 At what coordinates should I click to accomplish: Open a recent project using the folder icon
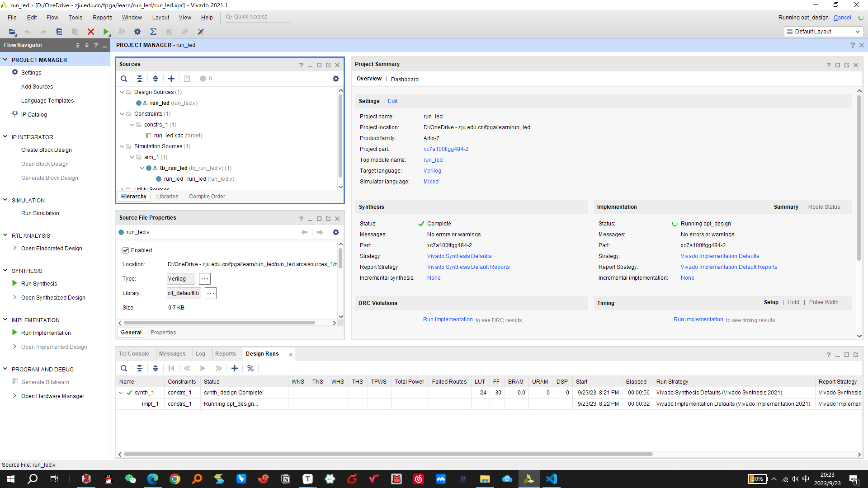click(x=12, y=32)
